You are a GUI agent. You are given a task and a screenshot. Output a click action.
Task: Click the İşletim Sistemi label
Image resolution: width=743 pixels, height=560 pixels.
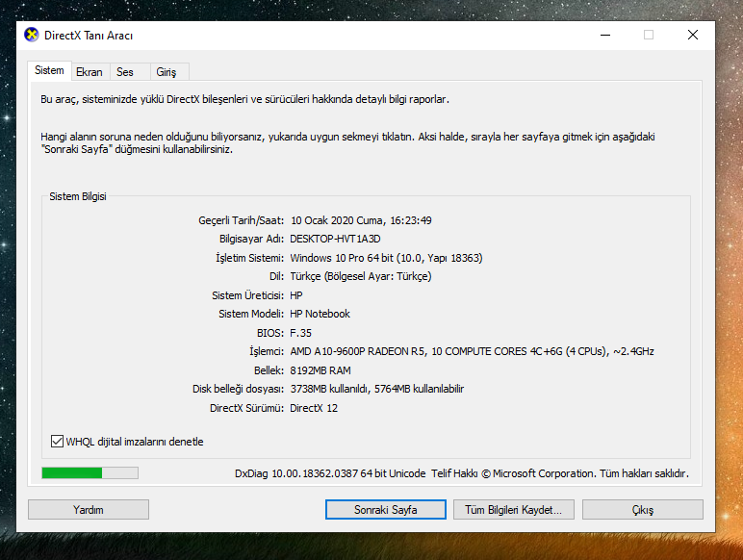coord(249,258)
